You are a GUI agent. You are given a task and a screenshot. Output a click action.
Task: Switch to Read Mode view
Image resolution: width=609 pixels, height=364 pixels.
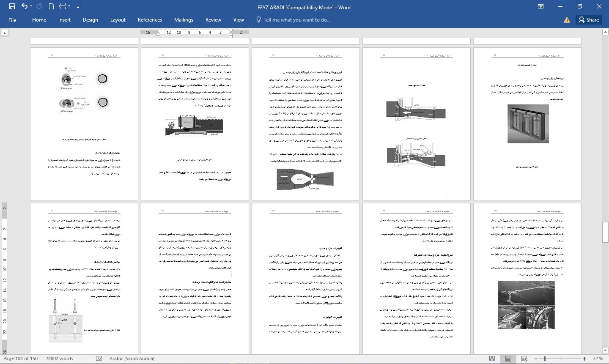pyautogui.click(x=492, y=359)
